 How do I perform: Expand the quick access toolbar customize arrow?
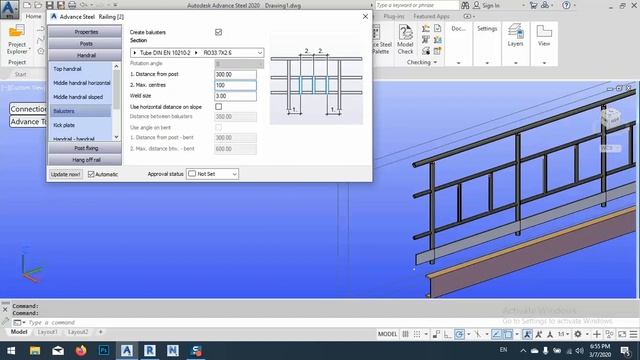tap(116, 5)
